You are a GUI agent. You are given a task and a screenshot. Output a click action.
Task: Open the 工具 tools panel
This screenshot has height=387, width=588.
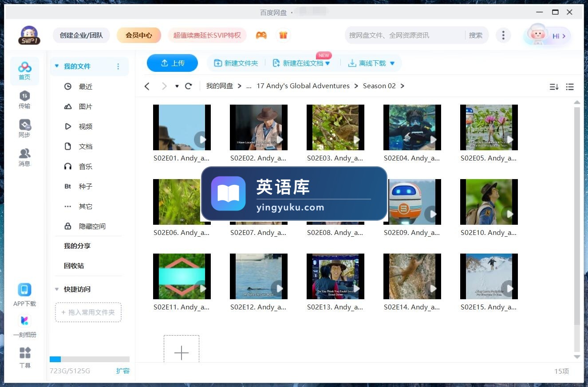25,358
